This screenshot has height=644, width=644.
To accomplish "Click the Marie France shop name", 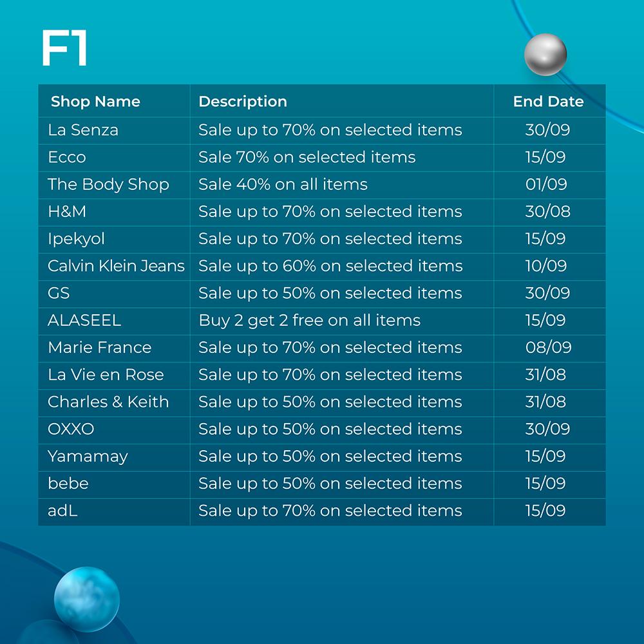I will coord(100,348).
